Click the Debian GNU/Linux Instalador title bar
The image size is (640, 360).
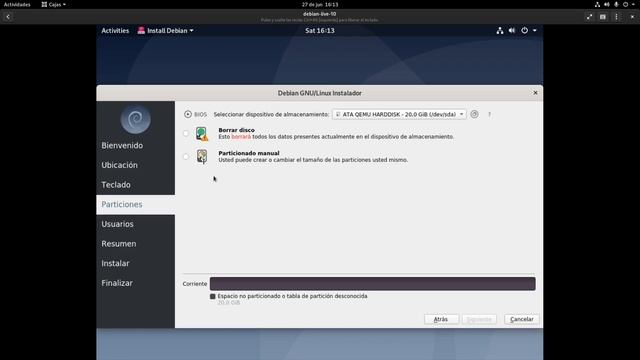coord(320,93)
